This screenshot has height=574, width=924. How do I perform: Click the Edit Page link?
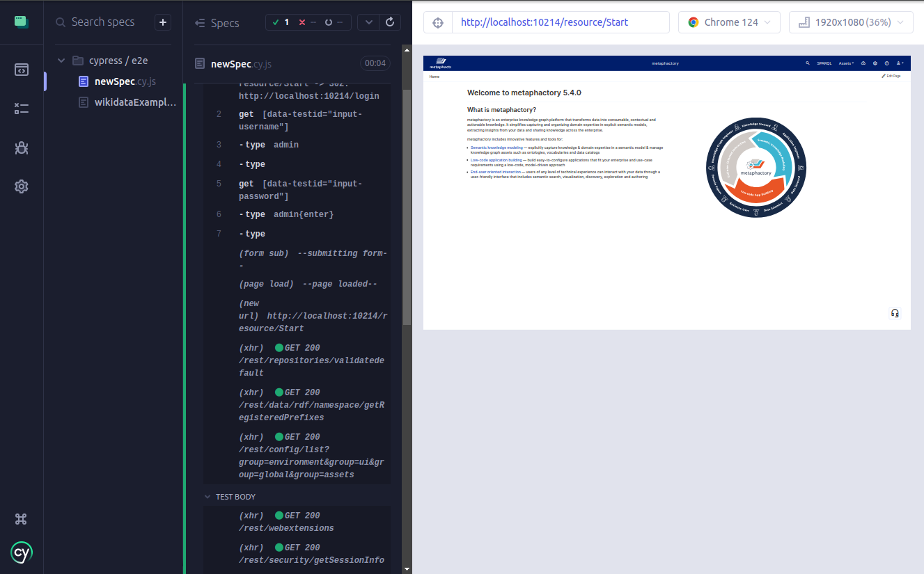coord(891,76)
